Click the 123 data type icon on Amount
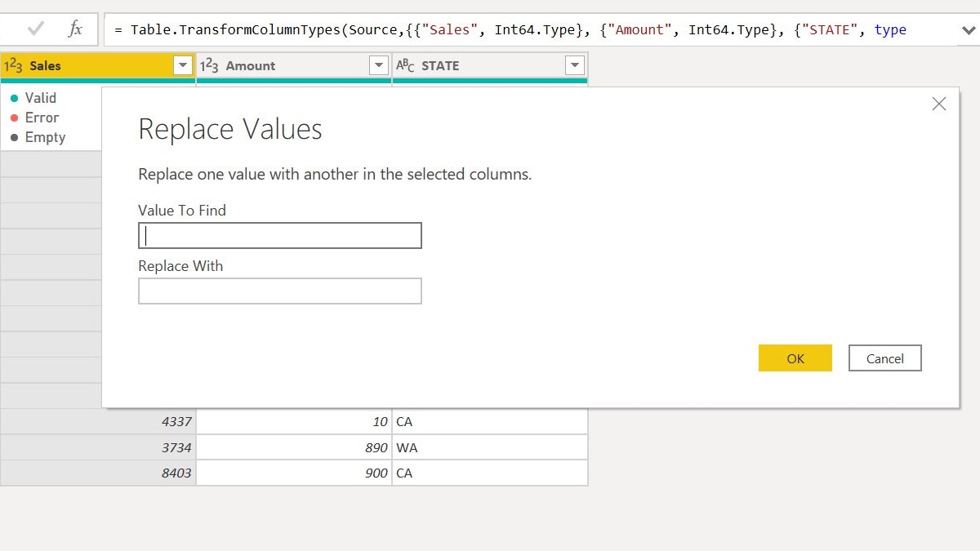 [210, 65]
